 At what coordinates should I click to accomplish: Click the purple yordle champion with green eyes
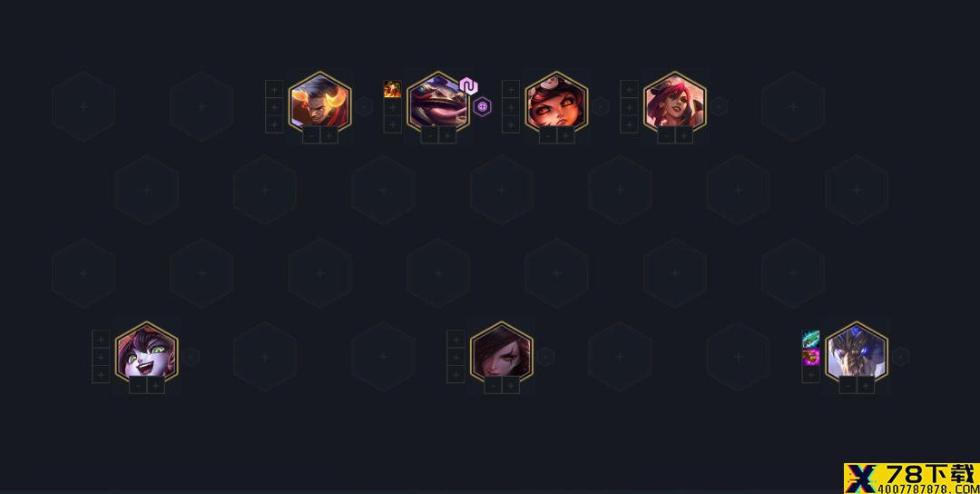(x=146, y=354)
